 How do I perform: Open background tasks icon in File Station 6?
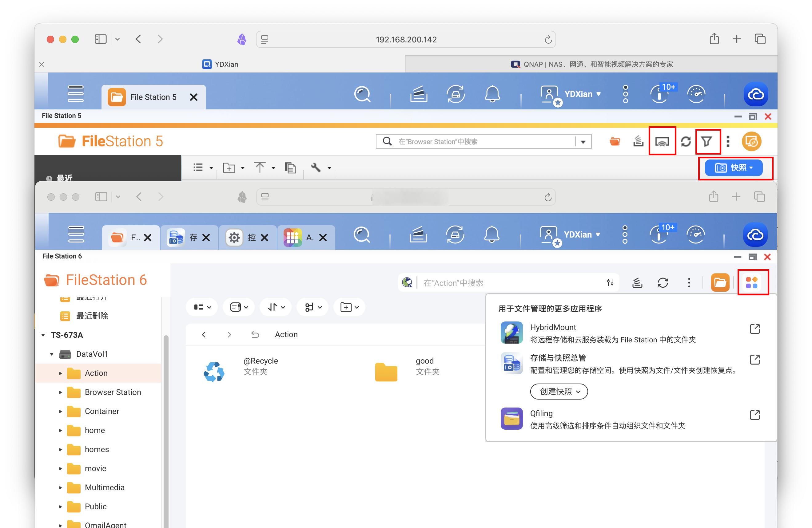637,282
